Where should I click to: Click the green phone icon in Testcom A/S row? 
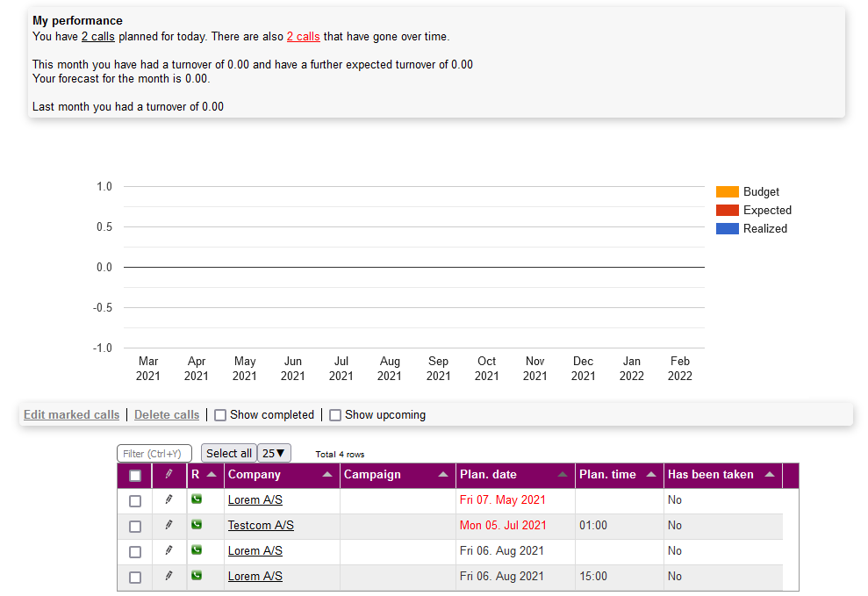(197, 525)
